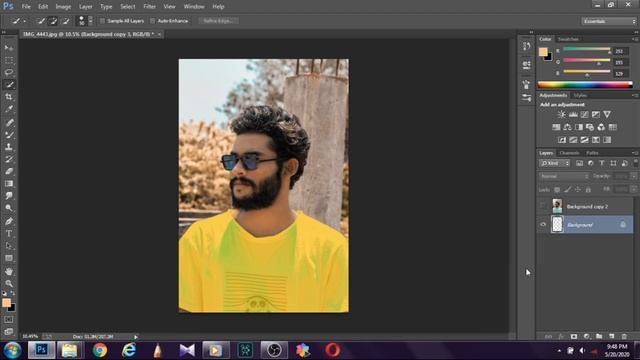Viewport: 640px width, 360px height.
Task: Select the Clone Stamp tool
Action: [x=9, y=147]
